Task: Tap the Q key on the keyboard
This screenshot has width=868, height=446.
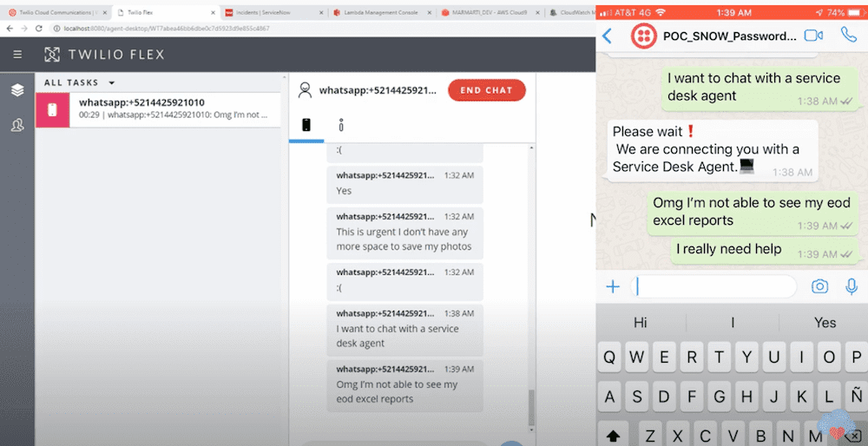Action: tap(609, 357)
